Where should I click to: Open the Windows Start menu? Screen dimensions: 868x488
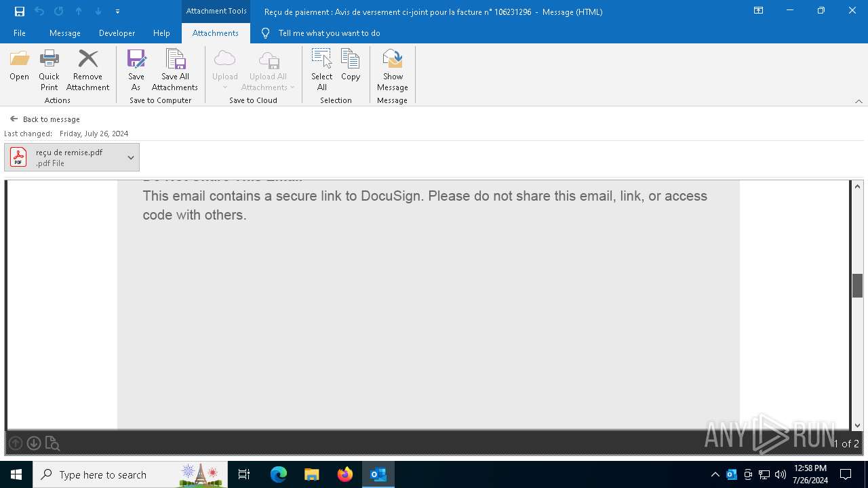[x=16, y=474]
